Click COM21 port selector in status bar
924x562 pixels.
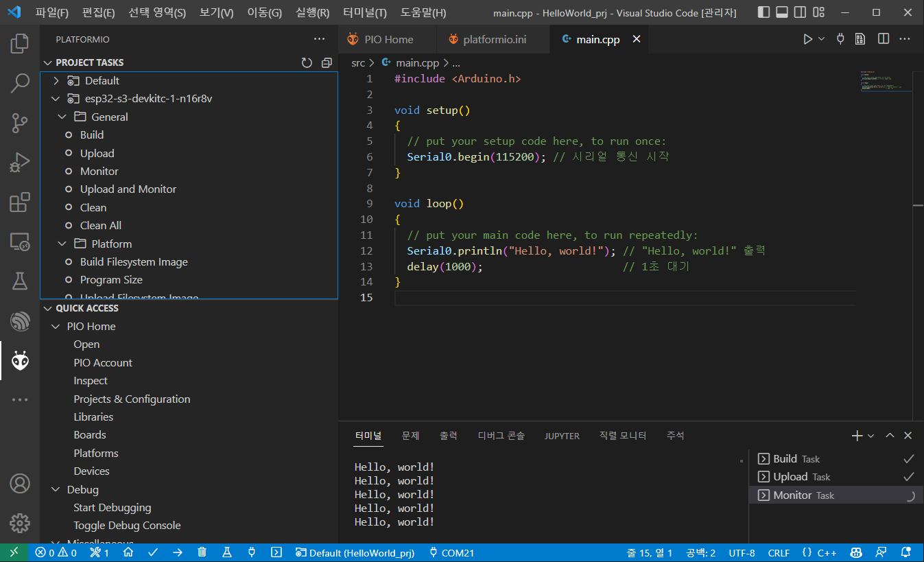pyautogui.click(x=451, y=552)
